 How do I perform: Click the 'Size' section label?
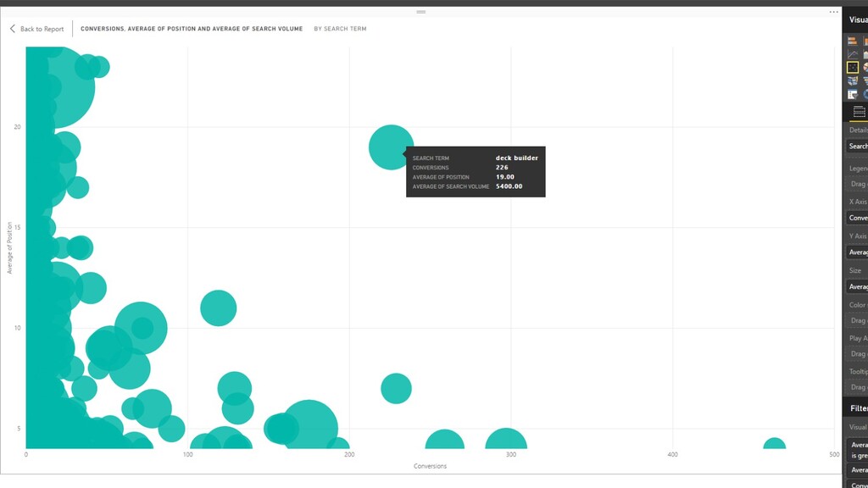855,270
